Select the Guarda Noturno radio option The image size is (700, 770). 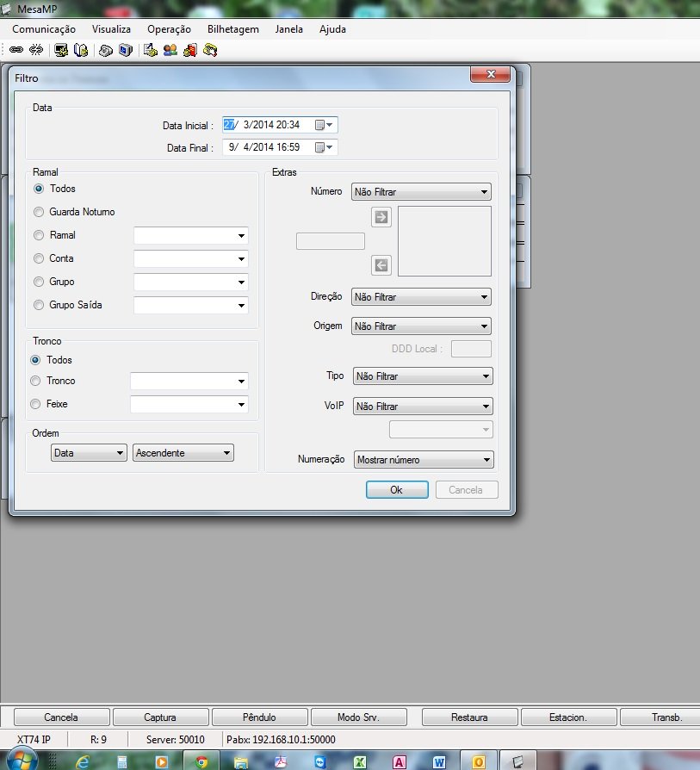39,212
